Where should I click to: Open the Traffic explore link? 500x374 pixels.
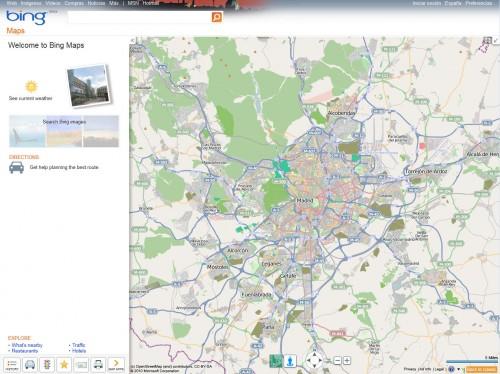point(79,345)
